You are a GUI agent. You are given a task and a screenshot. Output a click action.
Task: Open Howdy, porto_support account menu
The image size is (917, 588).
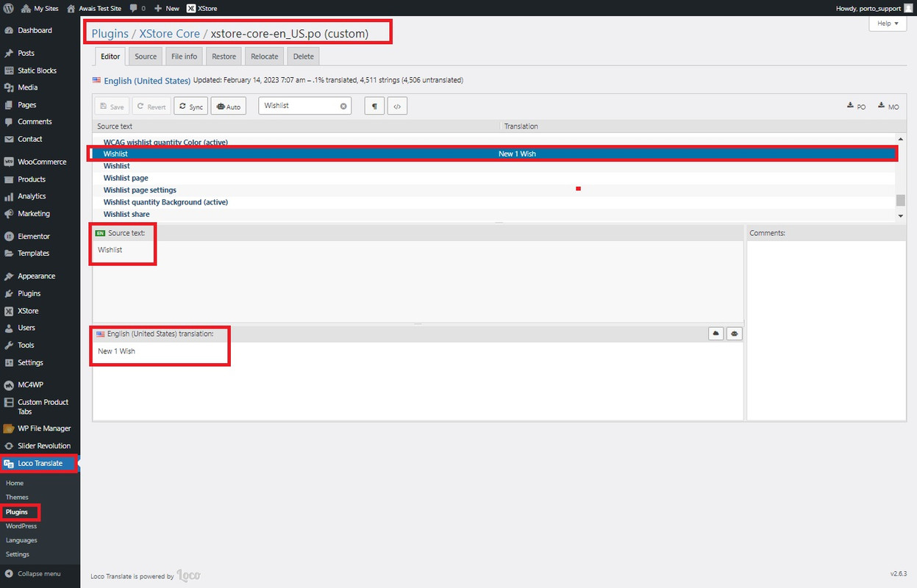click(x=874, y=8)
